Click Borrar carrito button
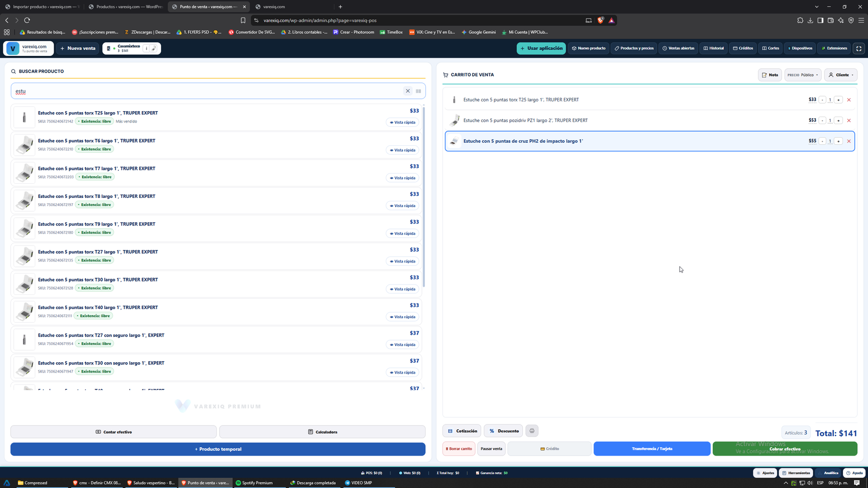 [459, 449]
